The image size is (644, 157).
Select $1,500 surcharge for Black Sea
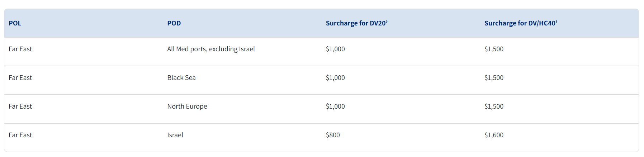click(x=494, y=78)
